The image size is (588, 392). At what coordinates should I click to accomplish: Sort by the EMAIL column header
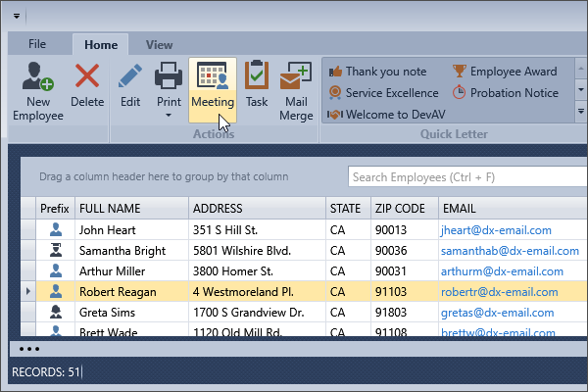pos(513,208)
